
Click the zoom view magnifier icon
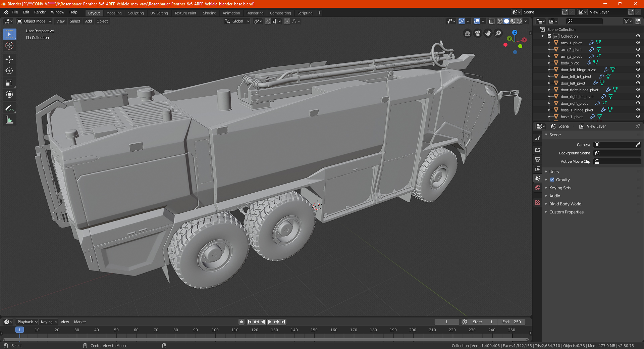click(x=498, y=33)
